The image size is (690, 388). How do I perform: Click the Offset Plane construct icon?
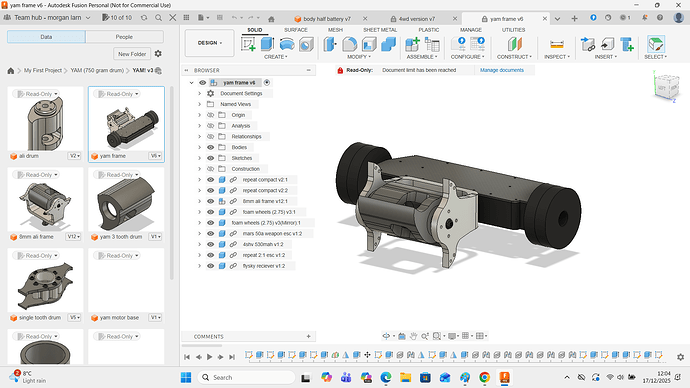click(514, 44)
